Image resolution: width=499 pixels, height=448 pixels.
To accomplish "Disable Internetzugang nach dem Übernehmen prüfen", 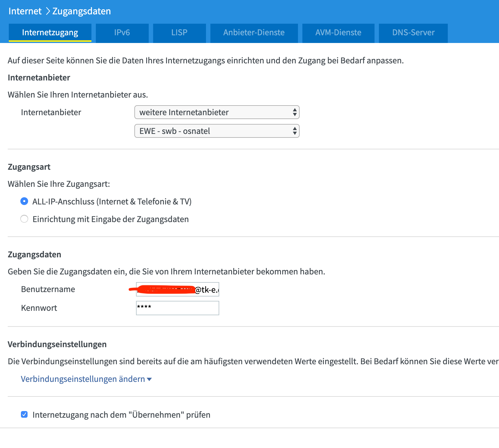I will tap(24, 414).
